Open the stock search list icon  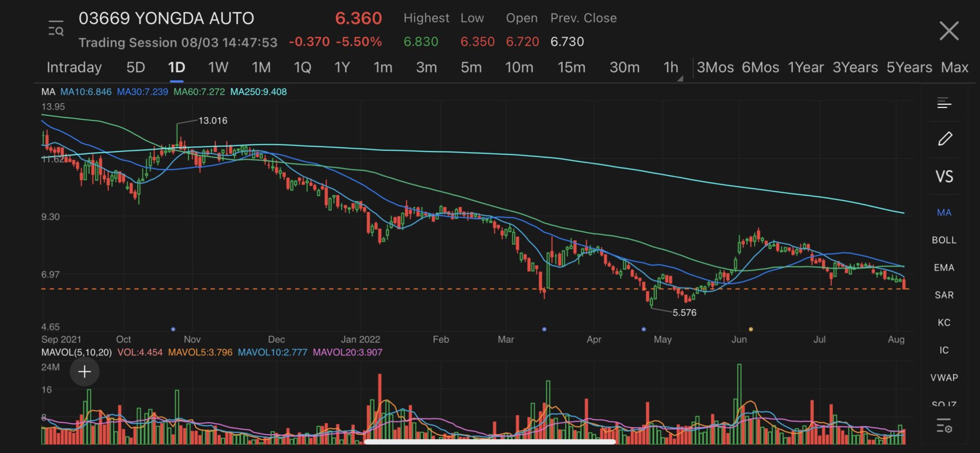[x=56, y=29]
